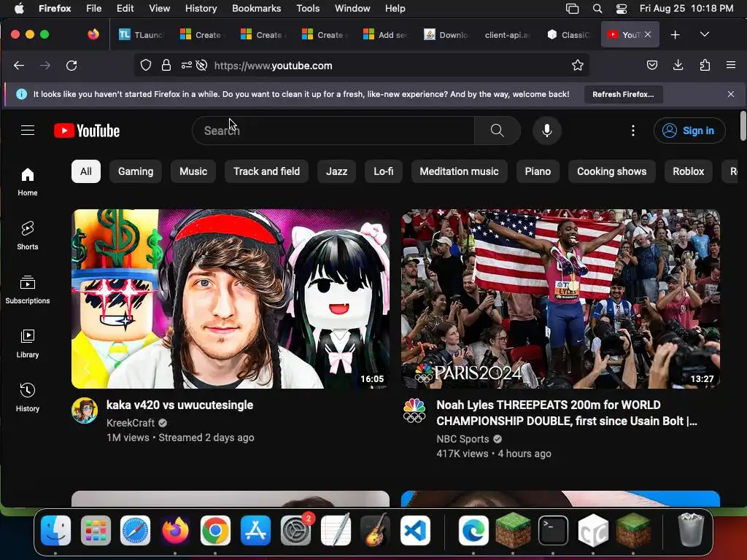Switch to the client-api tab

pos(507,35)
